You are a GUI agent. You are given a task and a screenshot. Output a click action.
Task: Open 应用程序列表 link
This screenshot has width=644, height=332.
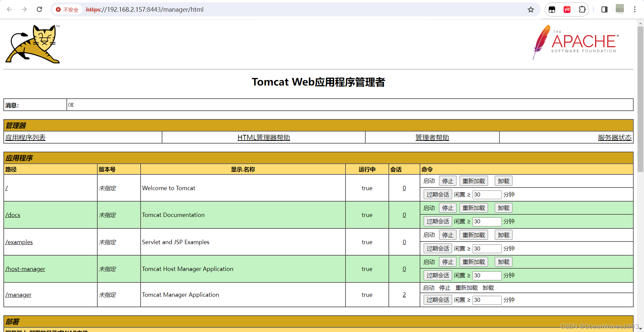tap(25, 137)
